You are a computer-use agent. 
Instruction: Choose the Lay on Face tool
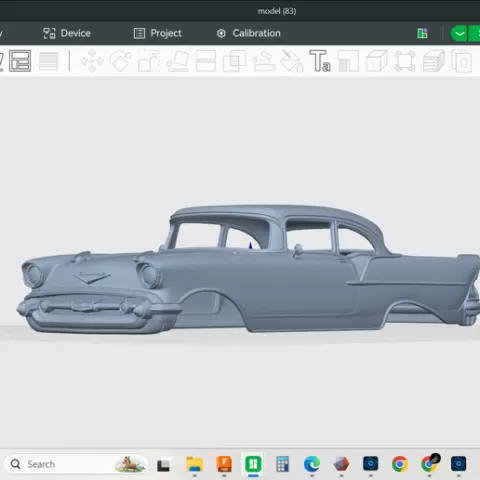click(178, 61)
